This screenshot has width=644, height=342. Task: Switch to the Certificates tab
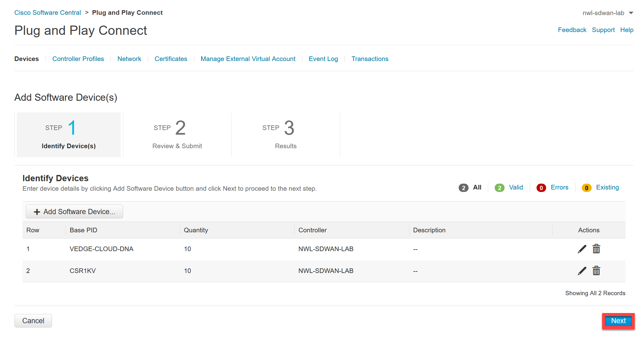click(x=170, y=59)
